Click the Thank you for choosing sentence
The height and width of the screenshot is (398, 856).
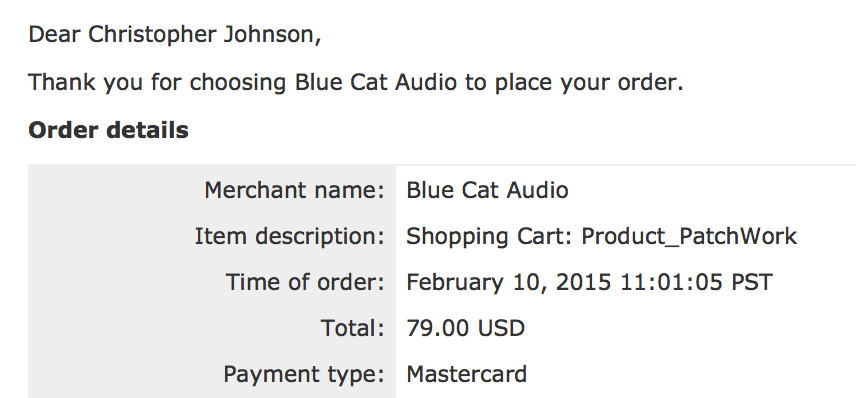coord(355,83)
